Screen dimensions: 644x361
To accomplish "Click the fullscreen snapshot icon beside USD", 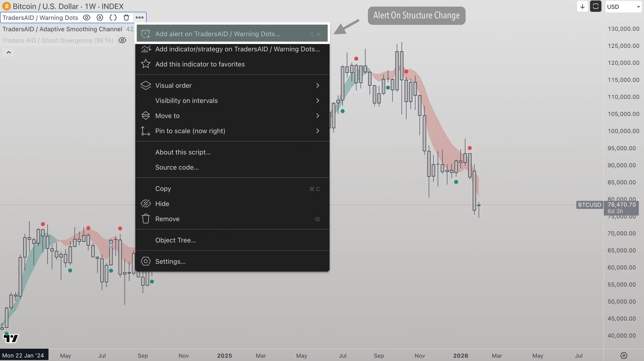I will pos(595,7).
